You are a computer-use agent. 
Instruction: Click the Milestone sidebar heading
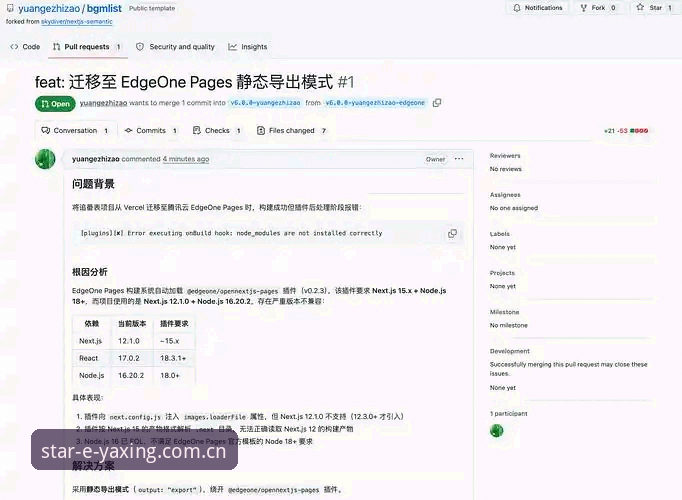coord(505,312)
